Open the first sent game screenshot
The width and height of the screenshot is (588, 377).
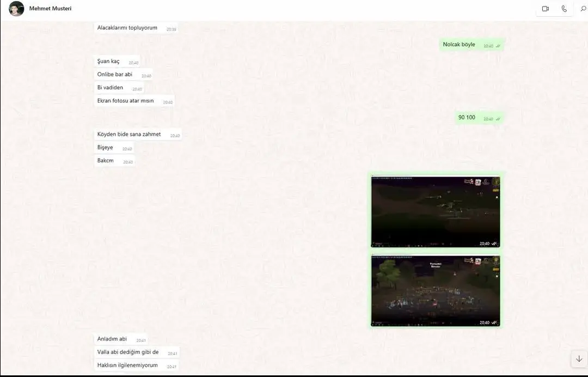[436, 211]
